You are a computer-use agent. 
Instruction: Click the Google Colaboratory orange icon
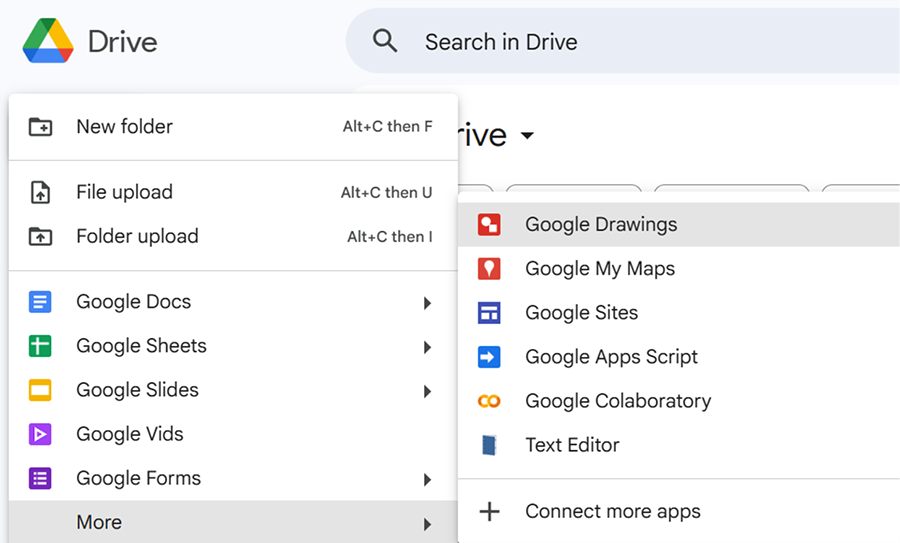coord(489,401)
